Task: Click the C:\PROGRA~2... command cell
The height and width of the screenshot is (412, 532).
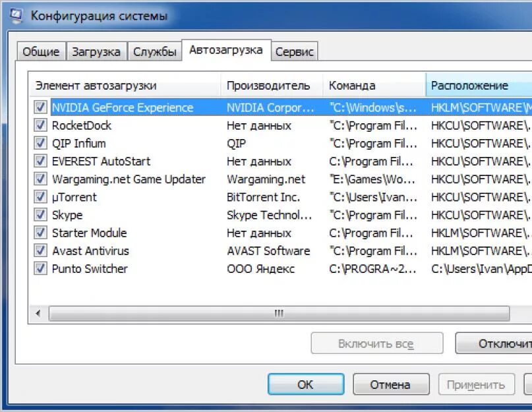Action: [372, 269]
